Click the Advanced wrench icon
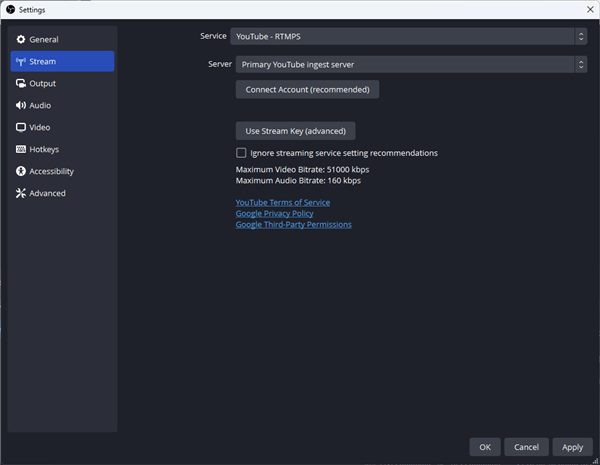600x465 pixels. pos(20,193)
